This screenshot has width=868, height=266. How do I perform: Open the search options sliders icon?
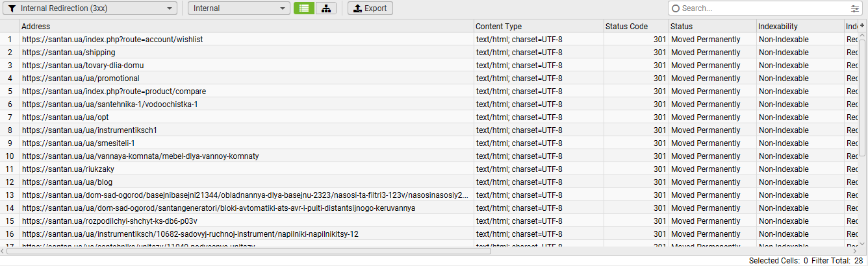coord(854,8)
